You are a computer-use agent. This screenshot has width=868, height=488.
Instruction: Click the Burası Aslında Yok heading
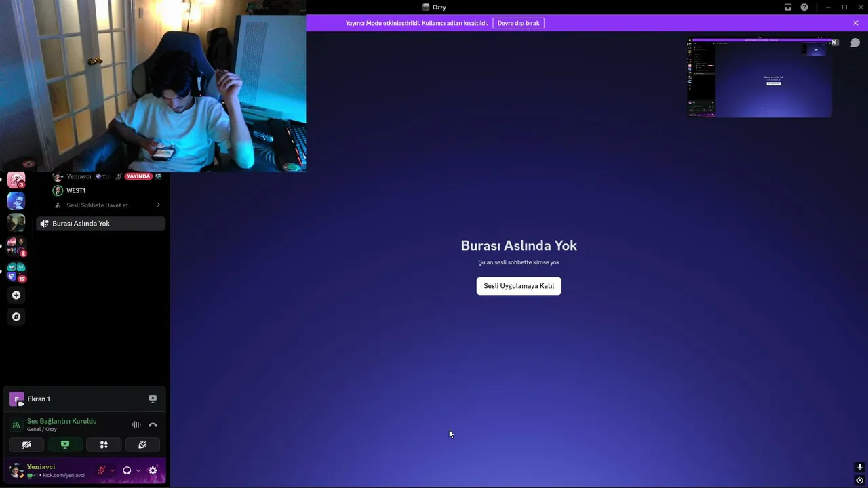[519, 246]
